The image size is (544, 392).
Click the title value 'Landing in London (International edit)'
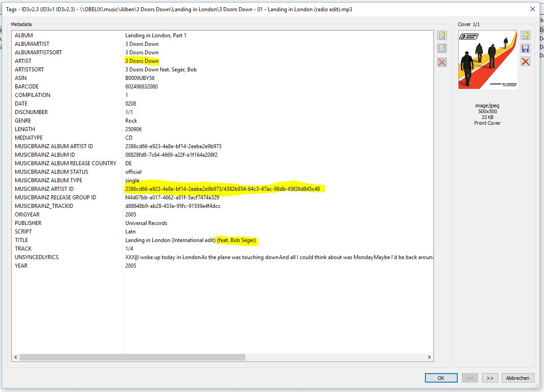point(170,240)
